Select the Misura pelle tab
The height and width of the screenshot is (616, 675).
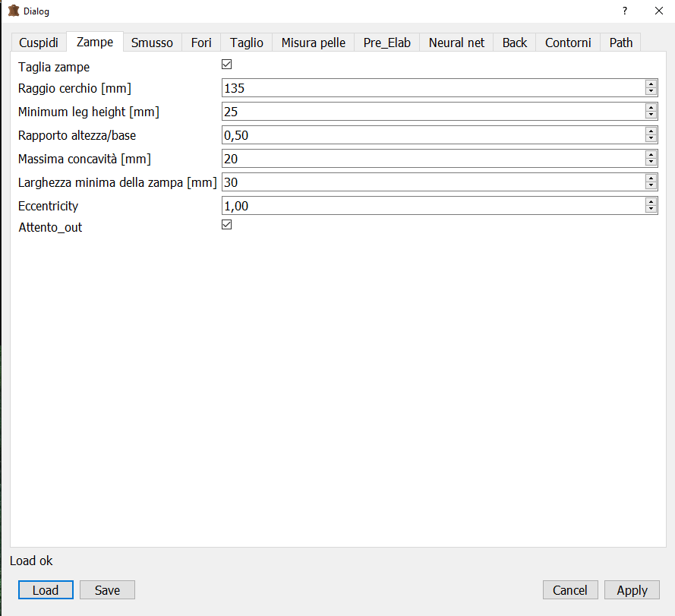point(313,43)
